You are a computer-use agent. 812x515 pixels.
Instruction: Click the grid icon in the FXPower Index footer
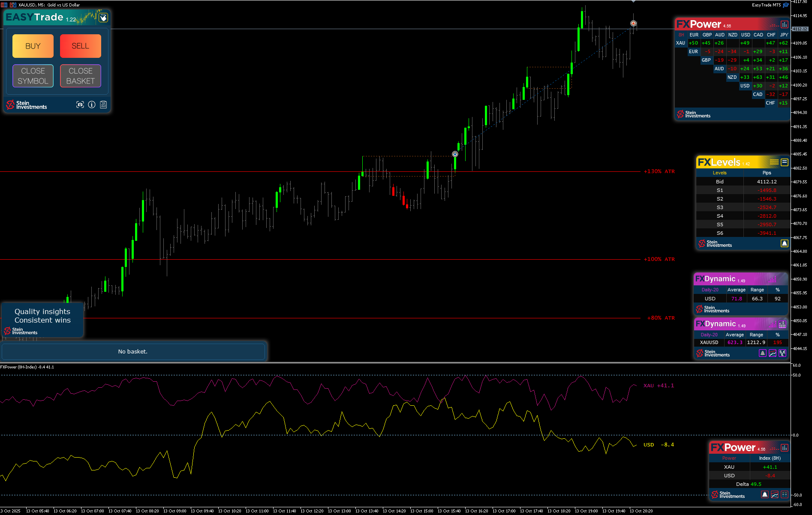(785, 494)
